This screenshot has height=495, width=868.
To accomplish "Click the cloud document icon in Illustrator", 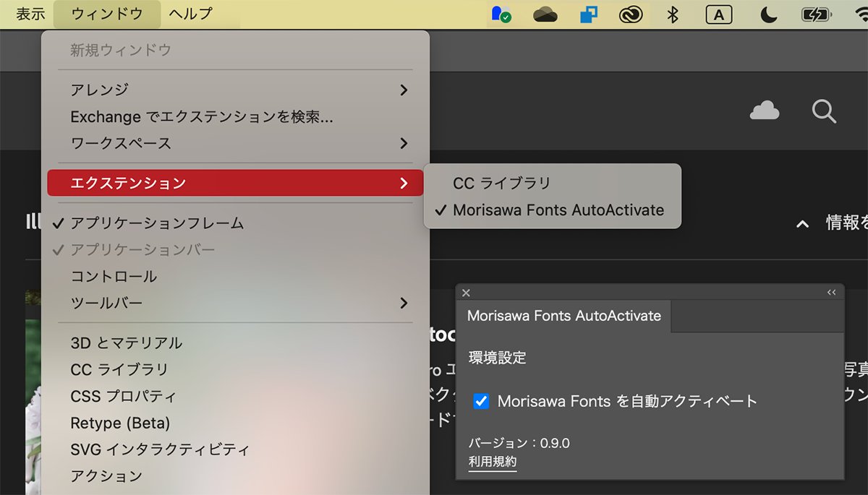I will [765, 111].
